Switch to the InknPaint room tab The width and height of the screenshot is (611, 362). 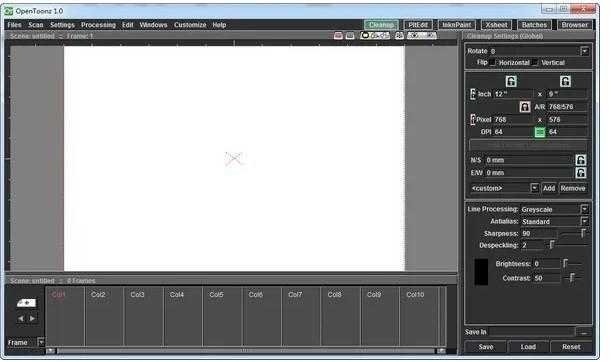[457, 25]
